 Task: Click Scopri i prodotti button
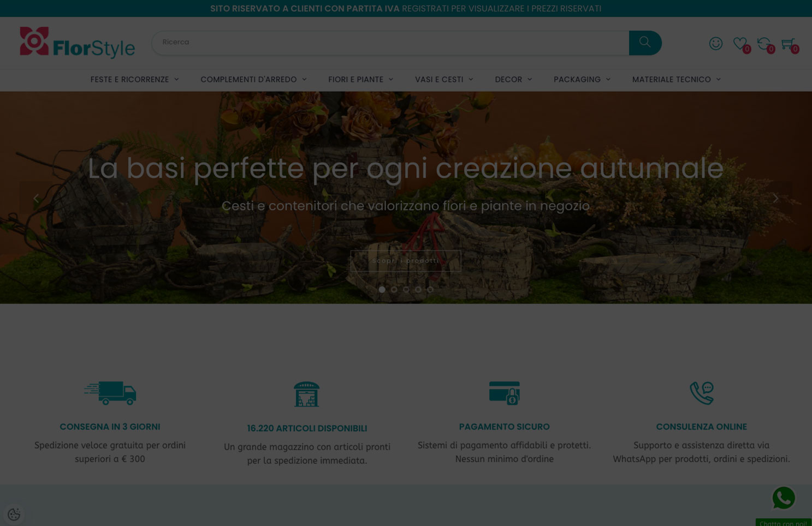405,261
